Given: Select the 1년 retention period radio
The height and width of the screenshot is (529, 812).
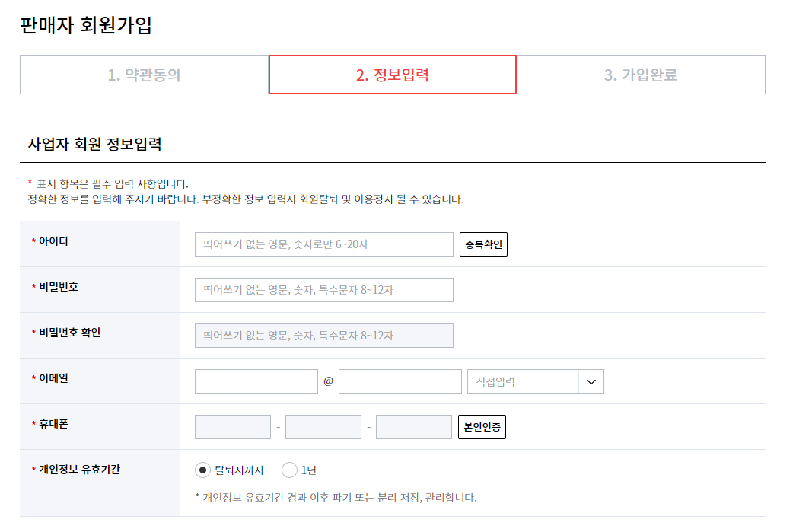Looking at the screenshot, I should (x=290, y=470).
